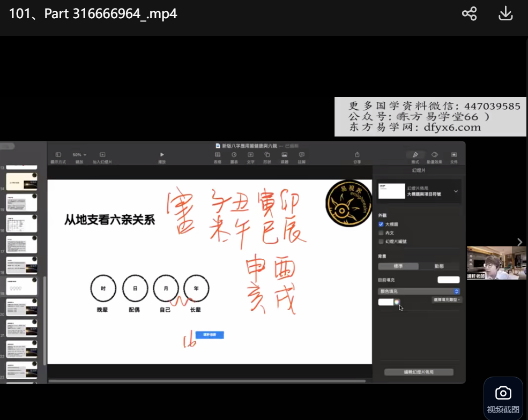This screenshot has height=420, width=528.
Task: Expand the slide layout chooser chevron
Action: (456, 191)
